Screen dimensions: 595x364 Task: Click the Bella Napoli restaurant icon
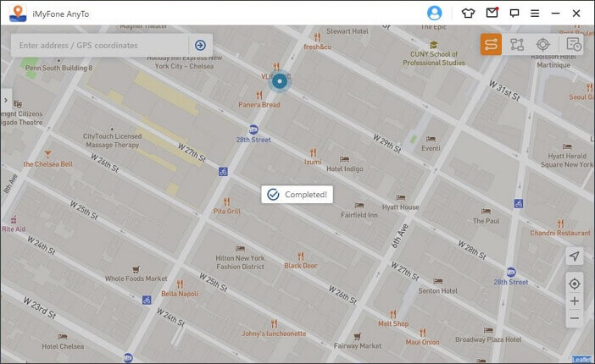[x=180, y=284]
